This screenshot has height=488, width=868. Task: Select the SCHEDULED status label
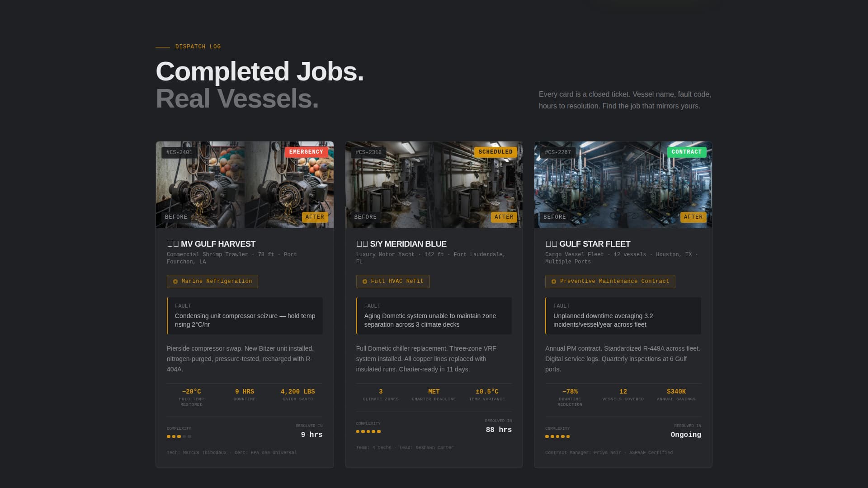[495, 152]
